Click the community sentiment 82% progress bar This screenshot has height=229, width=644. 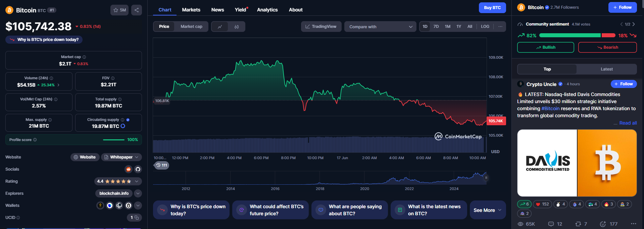569,35
